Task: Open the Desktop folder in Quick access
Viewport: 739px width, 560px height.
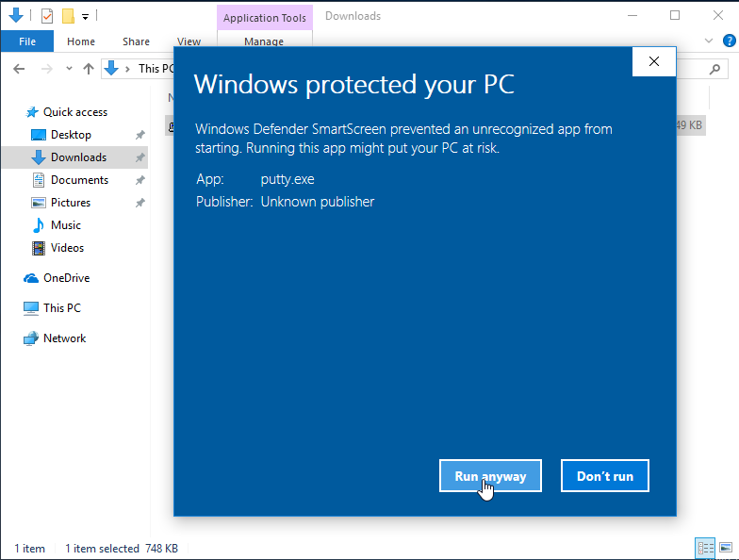Action: pos(71,135)
